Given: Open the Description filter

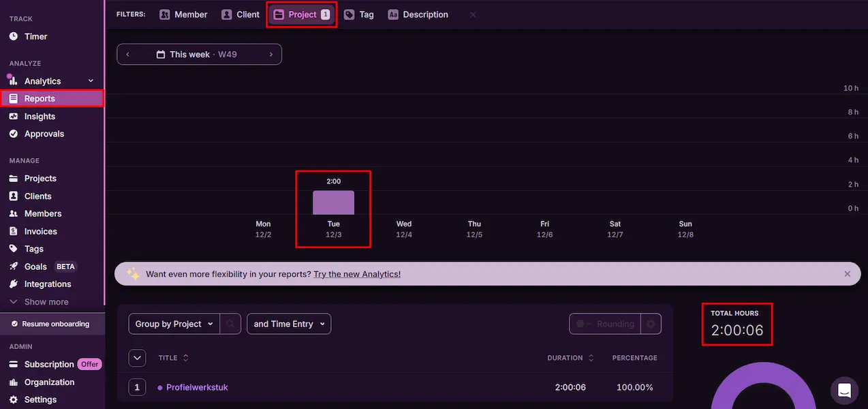Looking at the screenshot, I should pos(418,14).
